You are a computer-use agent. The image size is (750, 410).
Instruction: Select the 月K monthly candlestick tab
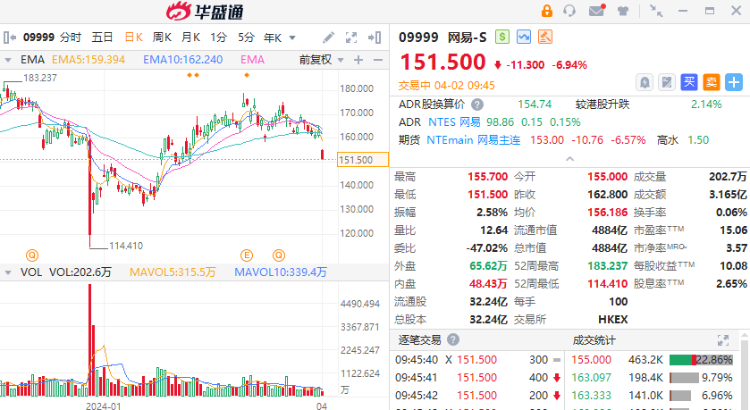[190, 37]
